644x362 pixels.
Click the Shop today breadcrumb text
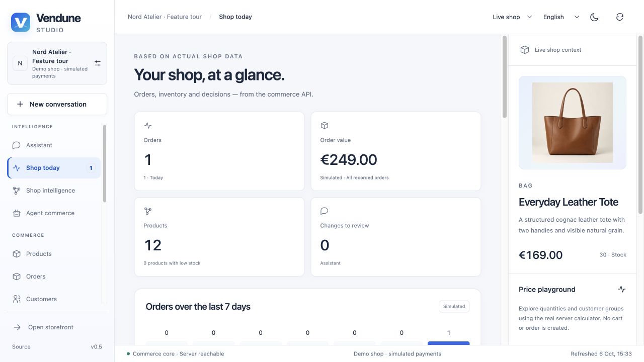(235, 17)
